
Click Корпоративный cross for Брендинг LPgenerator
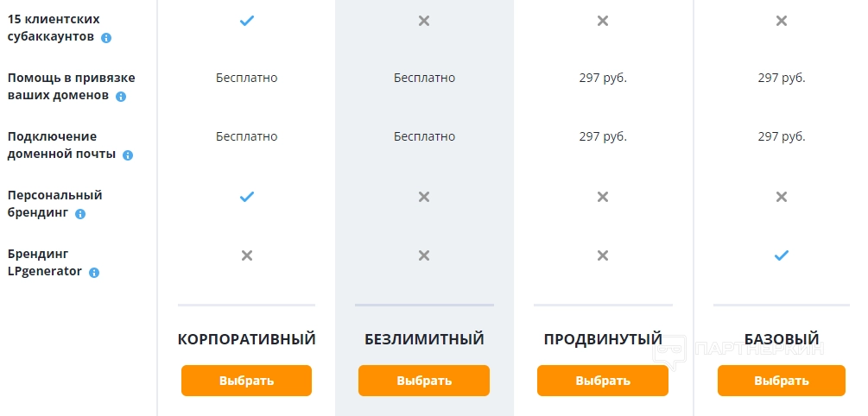point(246,255)
